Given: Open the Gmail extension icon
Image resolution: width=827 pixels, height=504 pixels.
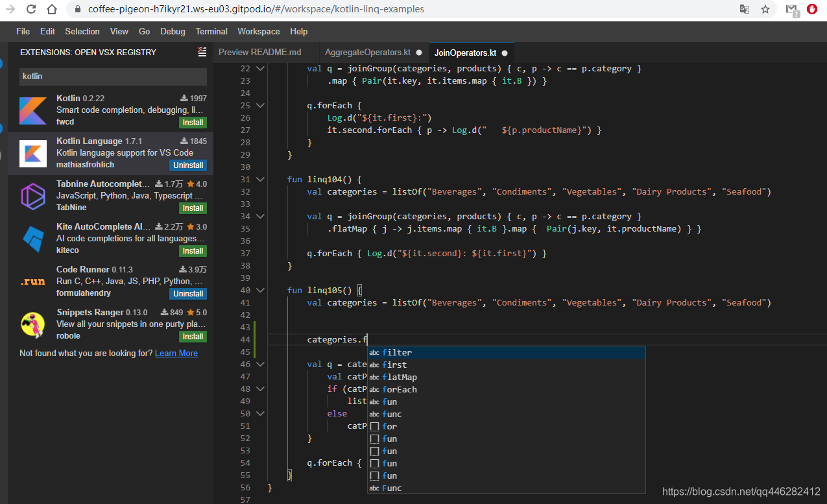Looking at the screenshot, I should click(791, 9).
